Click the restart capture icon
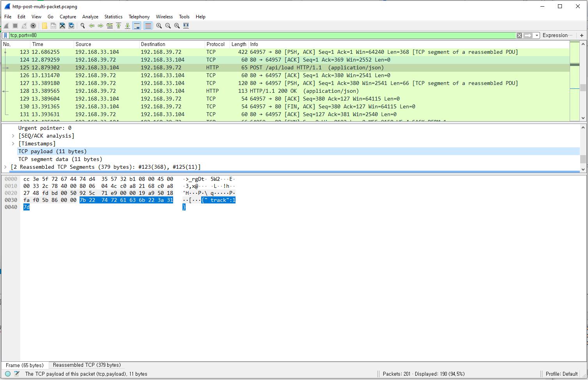This screenshot has height=380, width=588. tap(24, 26)
